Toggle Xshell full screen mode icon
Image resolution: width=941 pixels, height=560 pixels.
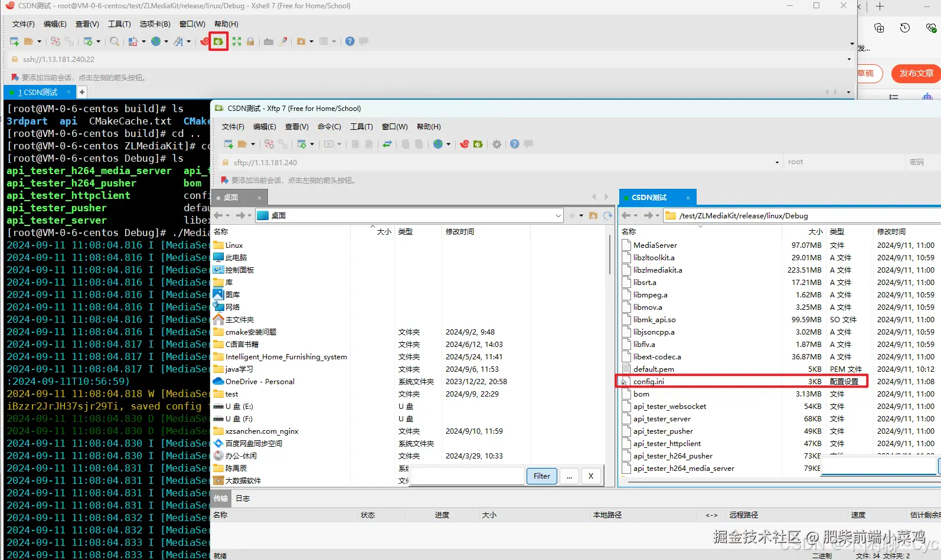[237, 41]
